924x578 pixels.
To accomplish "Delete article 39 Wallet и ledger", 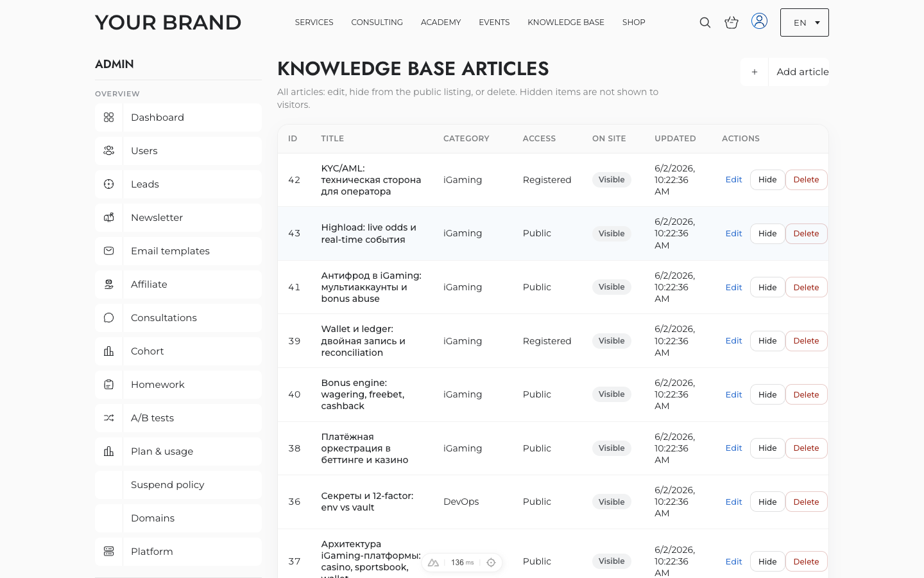I will coord(806,341).
